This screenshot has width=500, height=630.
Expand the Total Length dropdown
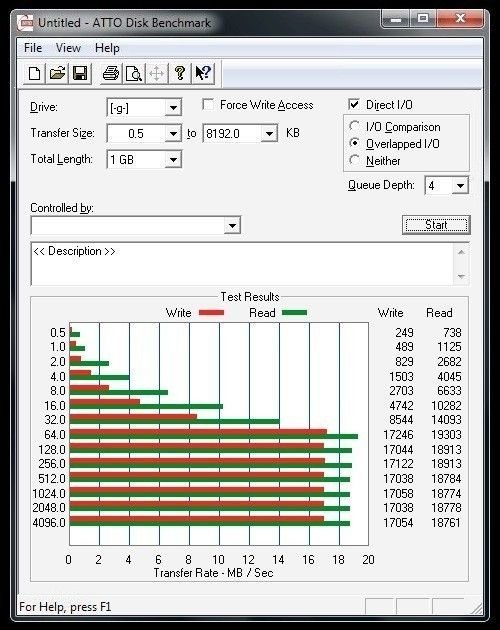point(173,160)
